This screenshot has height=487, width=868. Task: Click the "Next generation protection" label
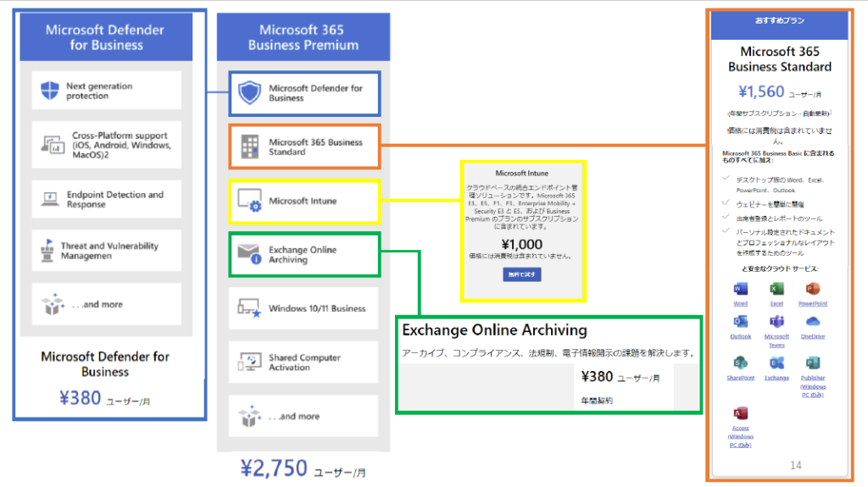(x=99, y=91)
